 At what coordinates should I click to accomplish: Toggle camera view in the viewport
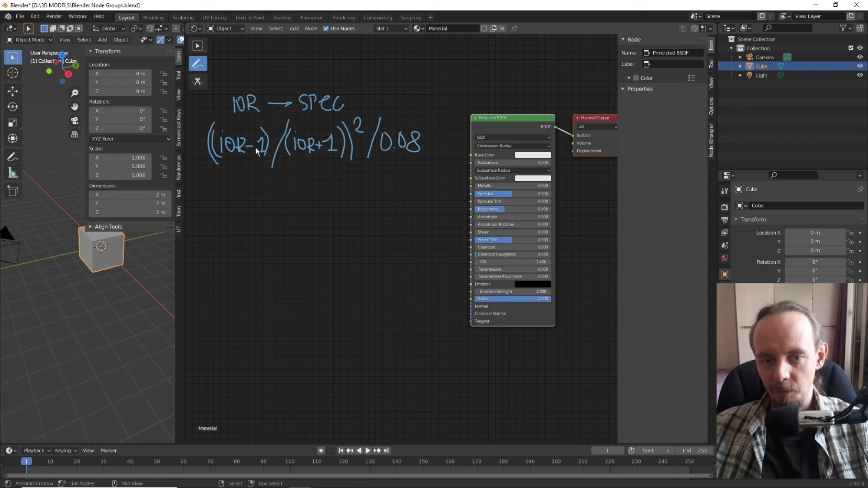[x=74, y=120]
